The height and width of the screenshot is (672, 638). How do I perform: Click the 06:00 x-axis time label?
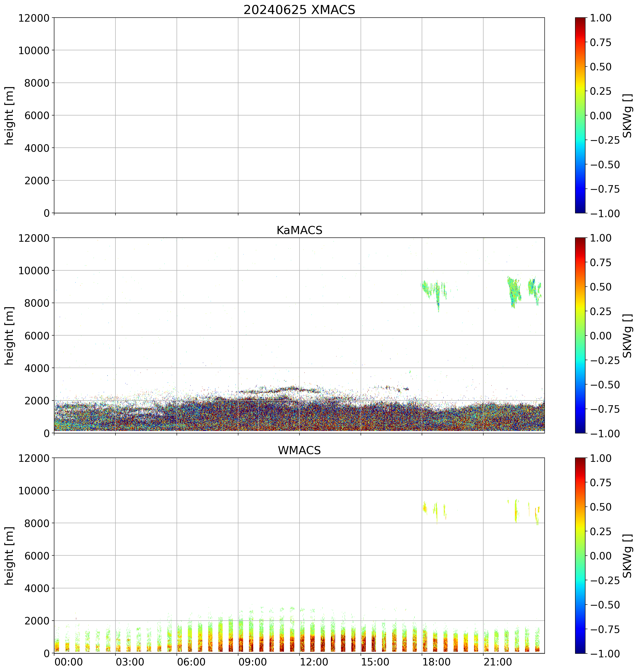(191, 662)
